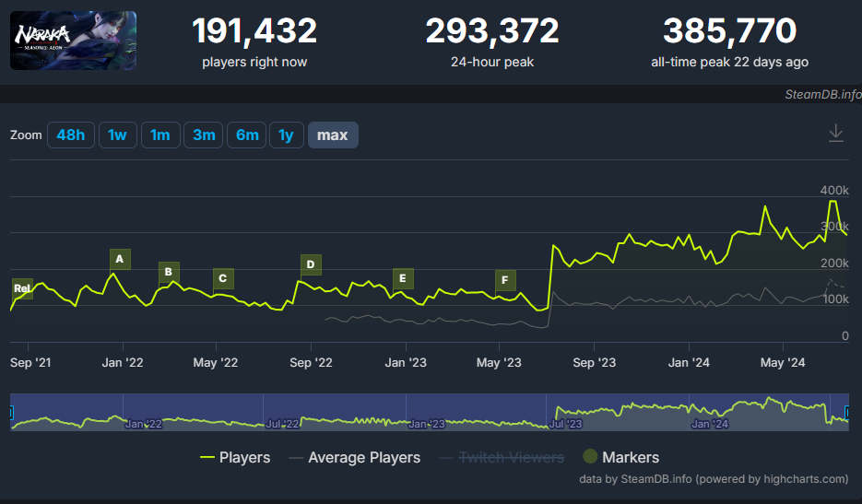Click the chart download icon
This screenshot has height=504, width=862.
(835, 134)
